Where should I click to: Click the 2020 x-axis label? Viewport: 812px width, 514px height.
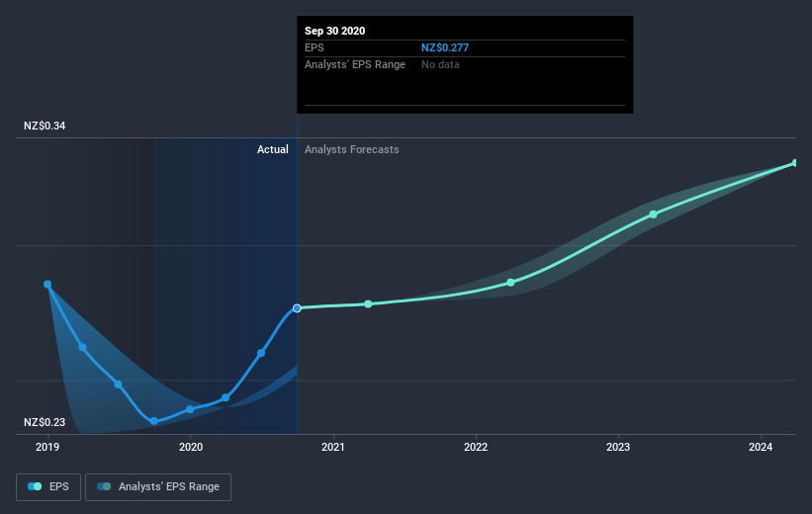pyautogui.click(x=191, y=447)
